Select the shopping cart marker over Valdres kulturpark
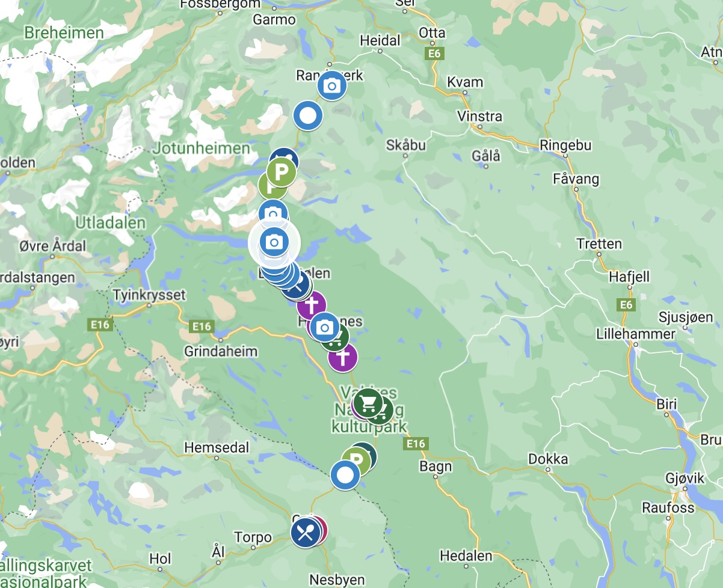 pos(368,402)
